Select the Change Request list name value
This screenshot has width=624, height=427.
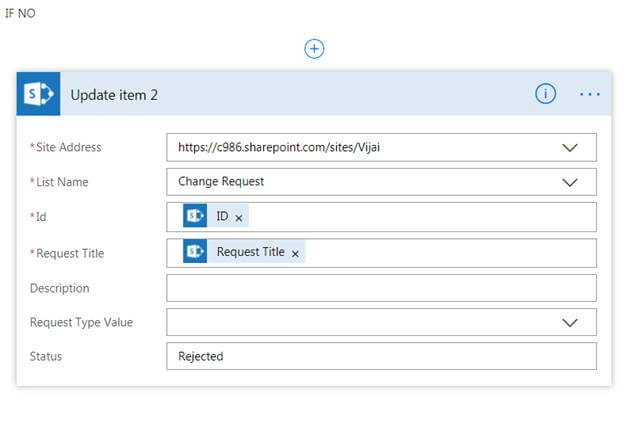tap(221, 183)
